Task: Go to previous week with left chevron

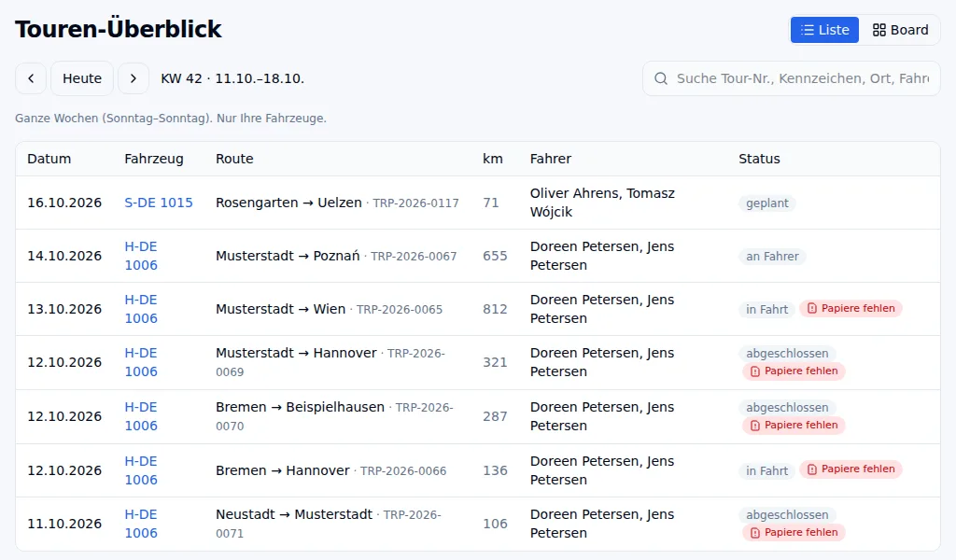Action: click(x=31, y=78)
